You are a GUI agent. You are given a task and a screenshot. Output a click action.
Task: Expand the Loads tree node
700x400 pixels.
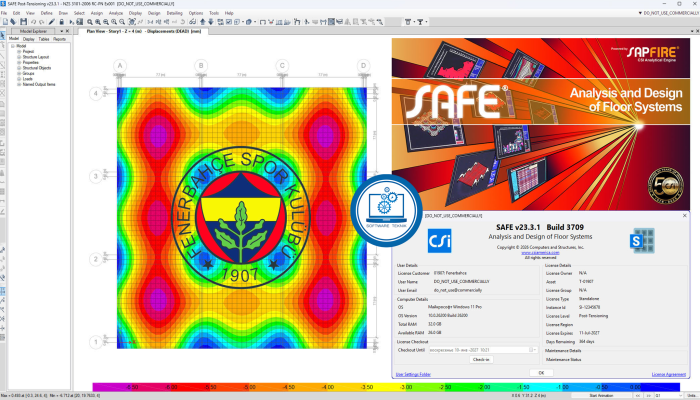tap(19, 79)
